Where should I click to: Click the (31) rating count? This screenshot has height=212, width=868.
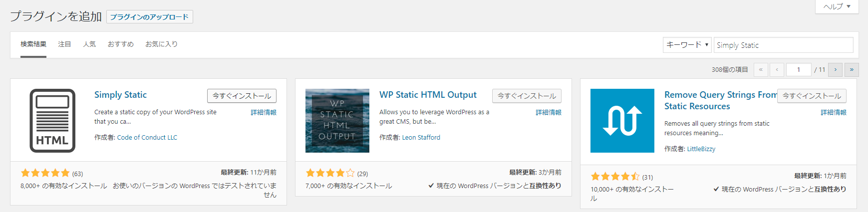click(647, 178)
